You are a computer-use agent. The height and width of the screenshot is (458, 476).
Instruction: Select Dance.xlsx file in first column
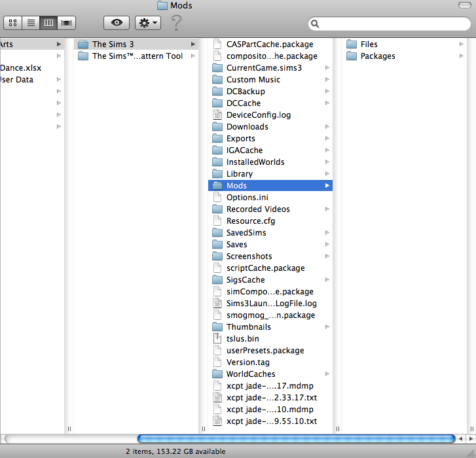click(32, 68)
